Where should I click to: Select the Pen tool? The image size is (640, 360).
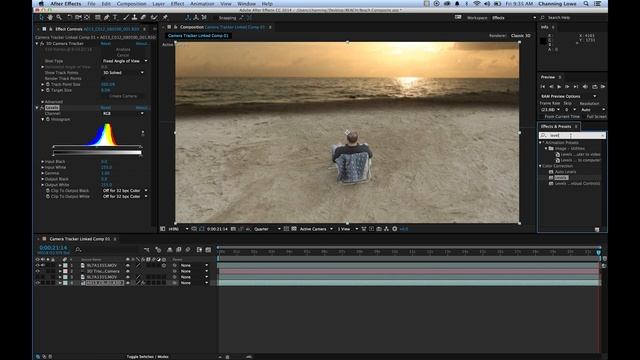point(107,18)
